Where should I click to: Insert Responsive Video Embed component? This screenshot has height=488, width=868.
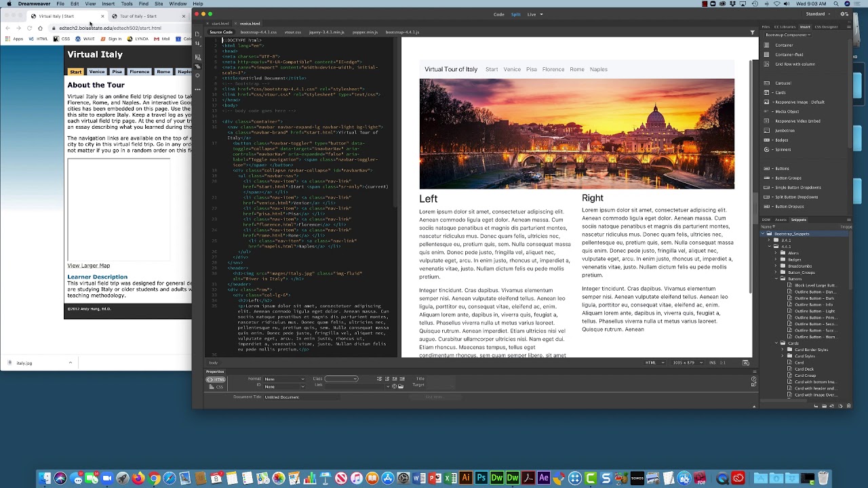[x=797, y=121]
